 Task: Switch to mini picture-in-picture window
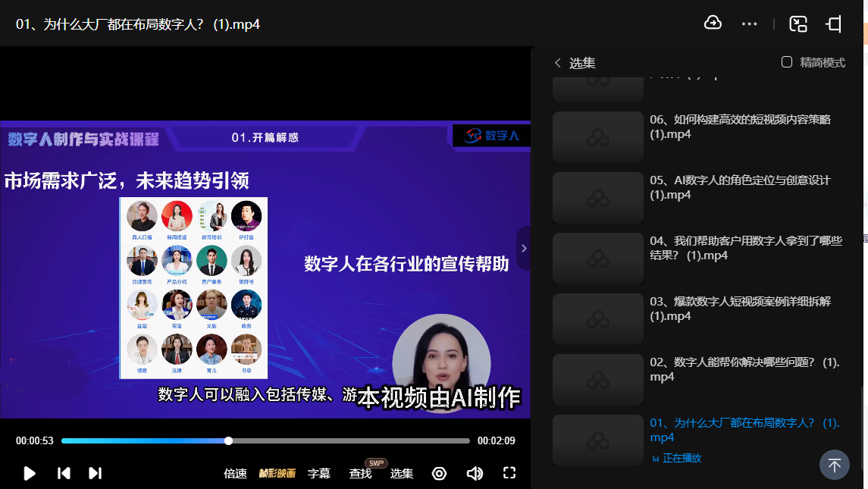coord(798,24)
